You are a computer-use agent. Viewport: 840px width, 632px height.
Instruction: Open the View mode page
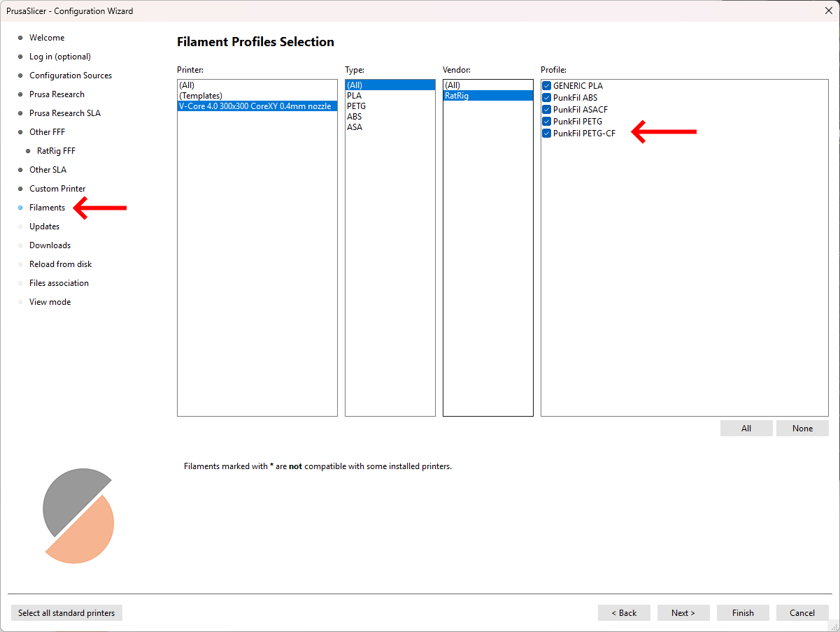click(50, 302)
